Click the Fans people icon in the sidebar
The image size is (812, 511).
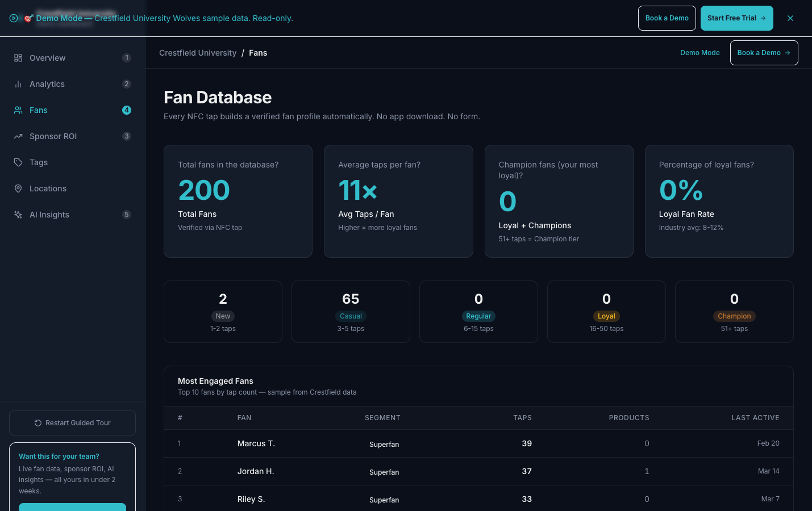[18, 110]
